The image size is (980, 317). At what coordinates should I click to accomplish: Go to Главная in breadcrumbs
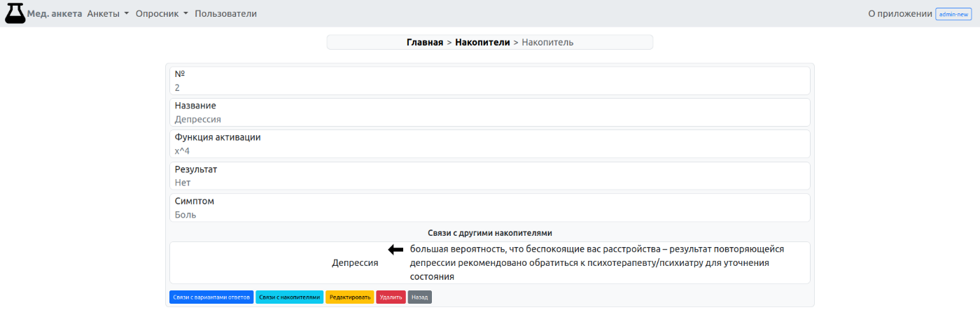click(425, 42)
